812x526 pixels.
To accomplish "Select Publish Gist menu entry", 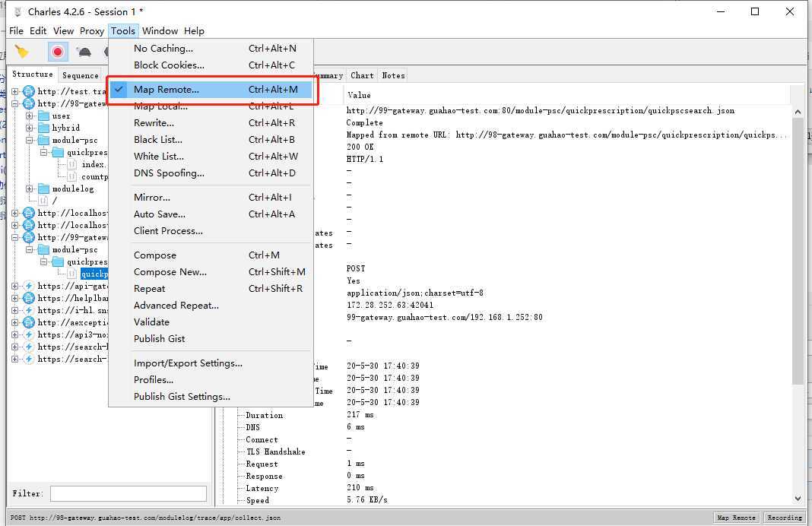I will 212,339.
